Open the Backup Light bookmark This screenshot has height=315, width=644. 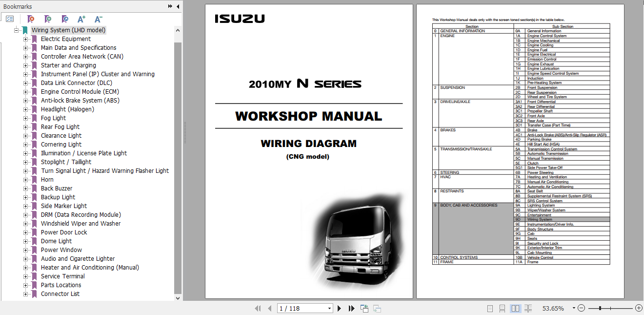pyautogui.click(x=58, y=197)
